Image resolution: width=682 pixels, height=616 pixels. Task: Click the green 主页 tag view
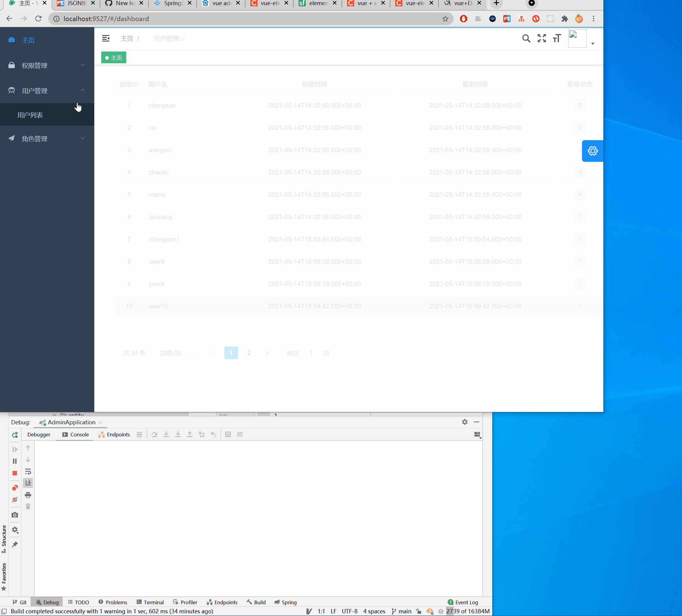[x=114, y=58]
